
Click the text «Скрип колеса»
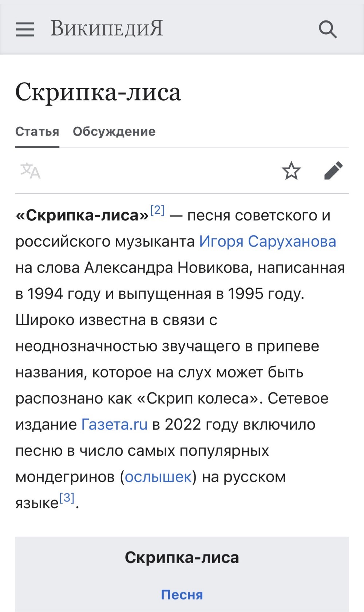coord(198,398)
